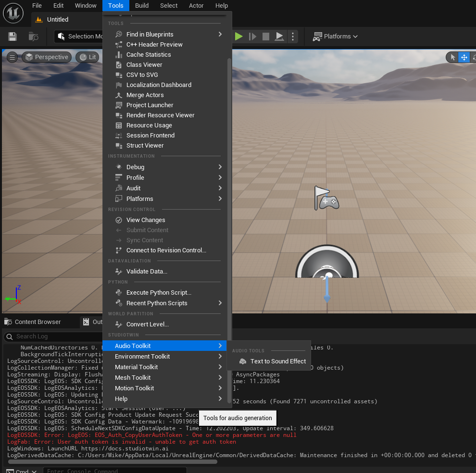Open the Window menu

[86, 5]
